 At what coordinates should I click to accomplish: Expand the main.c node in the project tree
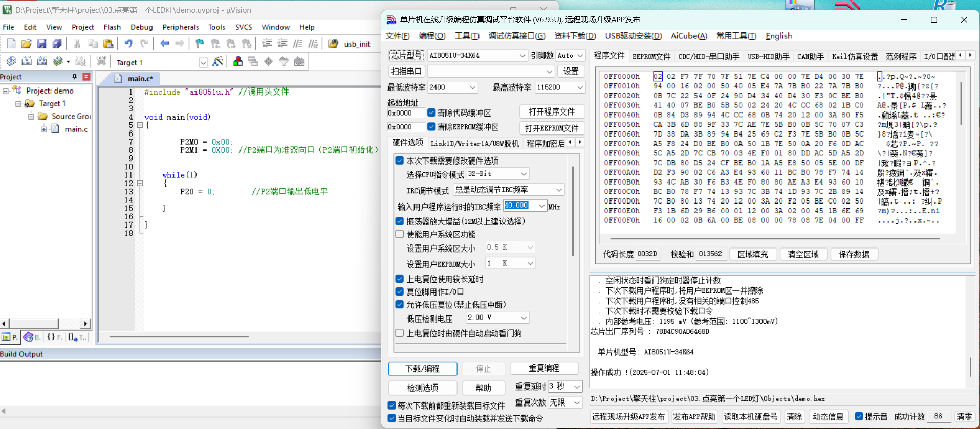pos(44,129)
